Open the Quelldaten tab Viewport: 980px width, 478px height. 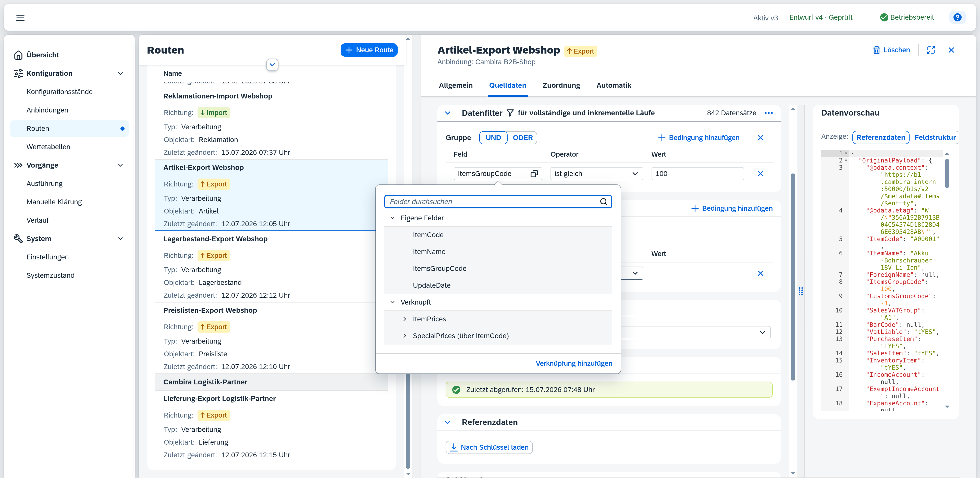point(508,85)
